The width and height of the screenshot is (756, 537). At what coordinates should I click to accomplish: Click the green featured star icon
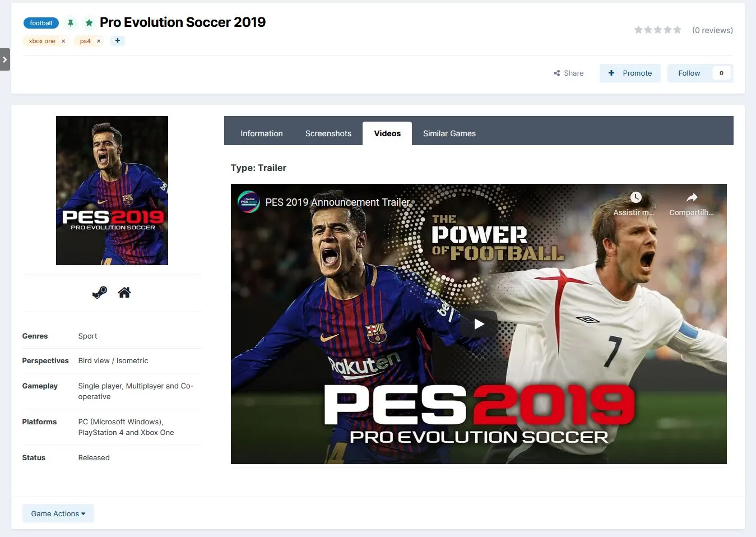click(x=89, y=23)
